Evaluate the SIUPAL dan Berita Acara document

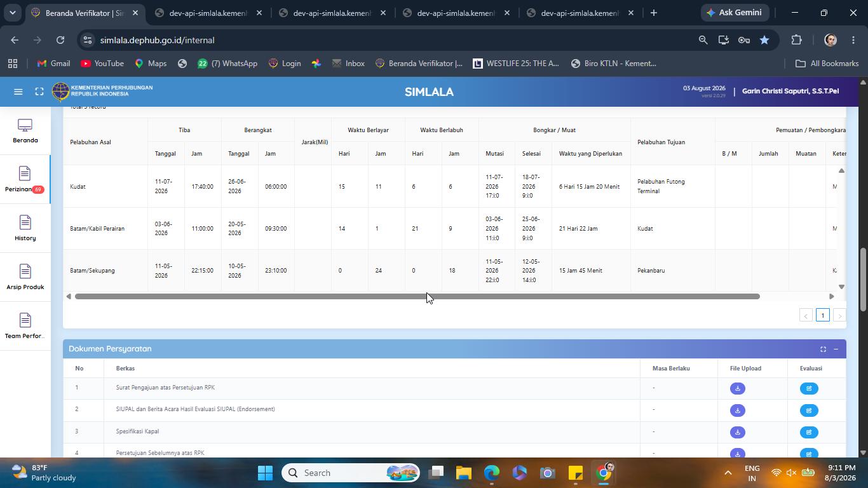(x=809, y=410)
